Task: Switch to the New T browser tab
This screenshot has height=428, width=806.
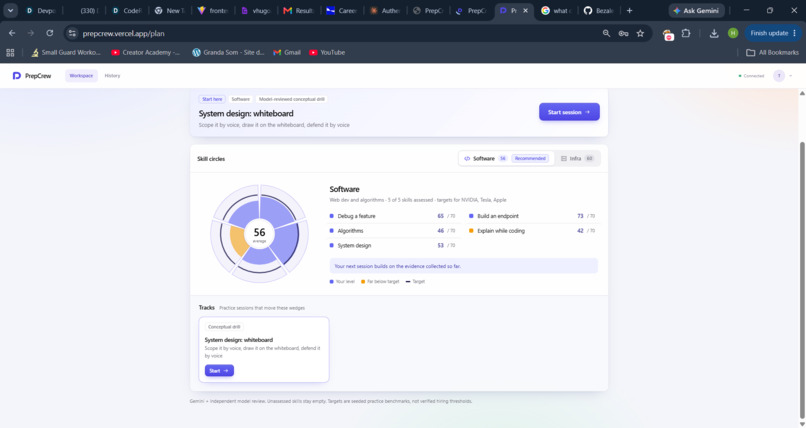Action: coord(170,10)
